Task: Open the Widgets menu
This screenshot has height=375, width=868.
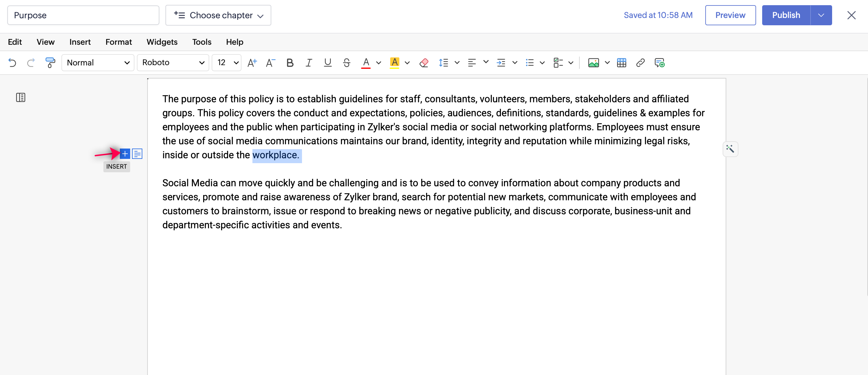Action: (162, 42)
